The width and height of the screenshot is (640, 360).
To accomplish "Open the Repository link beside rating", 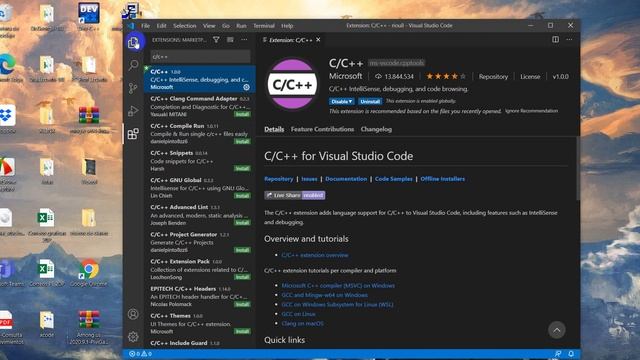I will click(x=493, y=76).
